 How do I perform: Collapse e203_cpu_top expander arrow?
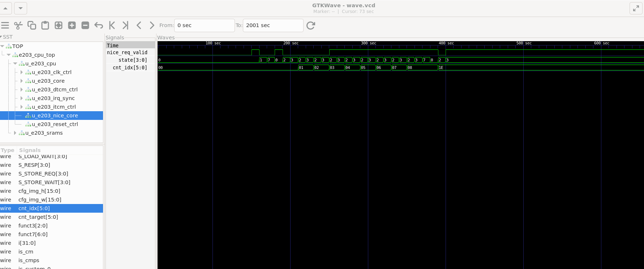pos(9,55)
